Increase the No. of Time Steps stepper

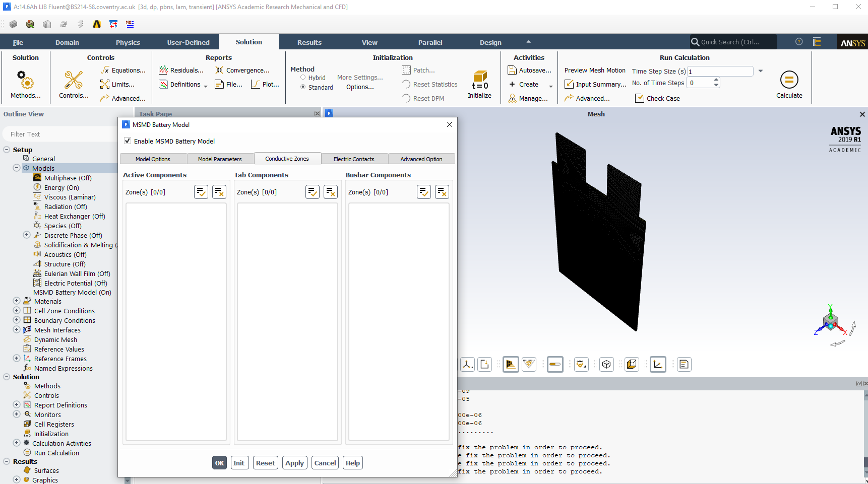(x=716, y=80)
